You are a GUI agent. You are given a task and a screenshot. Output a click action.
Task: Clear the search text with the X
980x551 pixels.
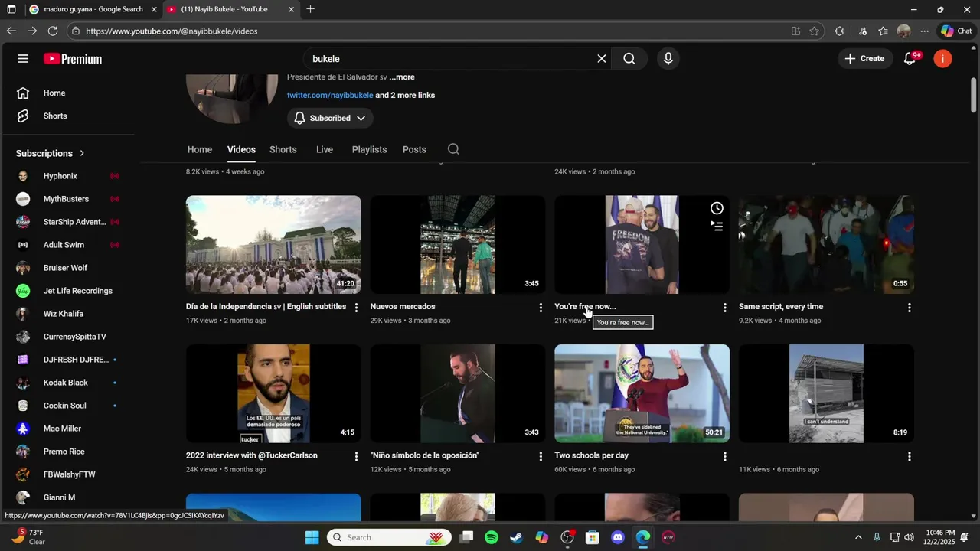[602, 59]
